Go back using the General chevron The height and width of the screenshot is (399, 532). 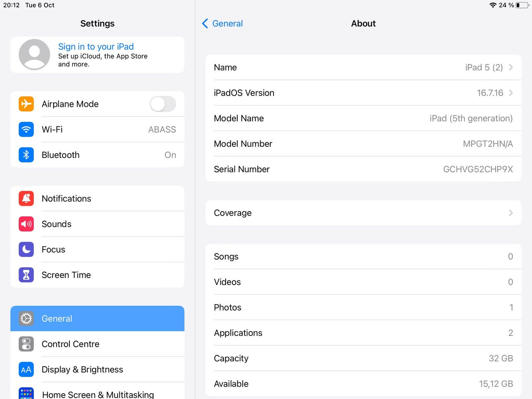(x=205, y=24)
